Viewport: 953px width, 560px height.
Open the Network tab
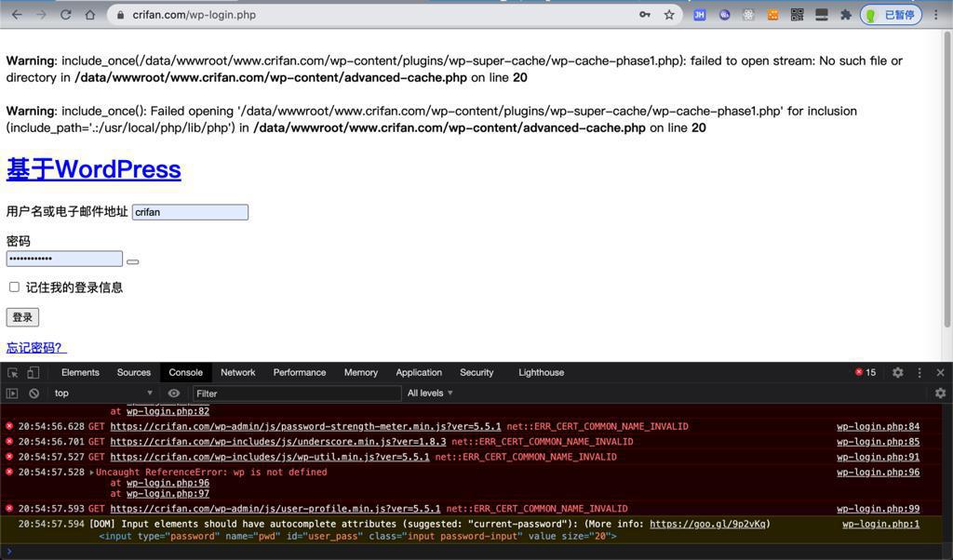pyautogui.click(x=238, y=372)
